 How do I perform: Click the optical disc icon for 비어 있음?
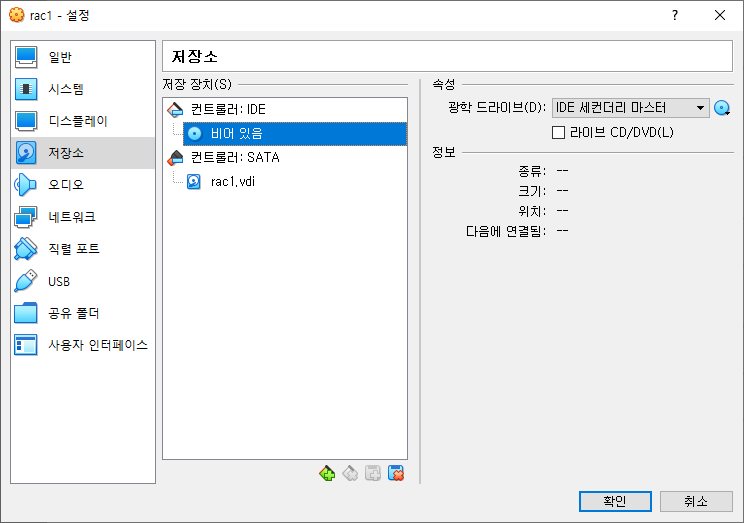[195, 134]
